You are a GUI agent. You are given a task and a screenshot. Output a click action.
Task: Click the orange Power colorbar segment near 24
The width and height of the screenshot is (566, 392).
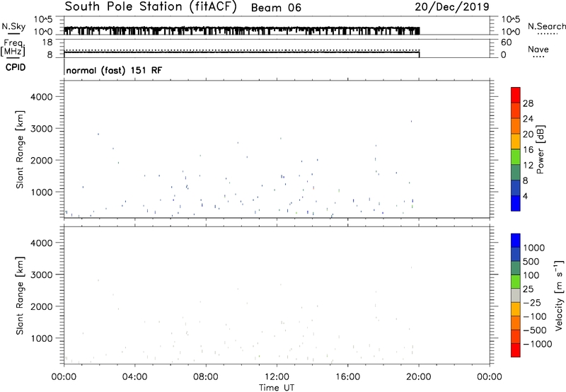tap(516, 126)
